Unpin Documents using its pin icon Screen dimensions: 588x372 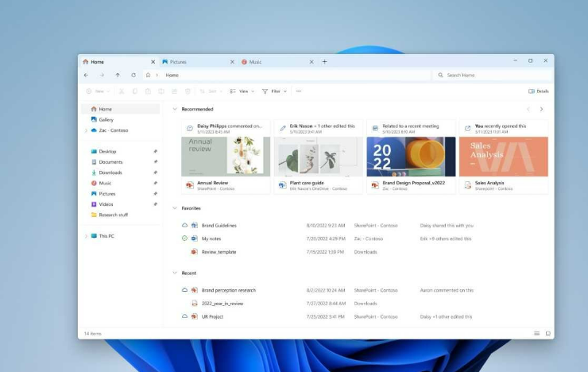[155, 162]
